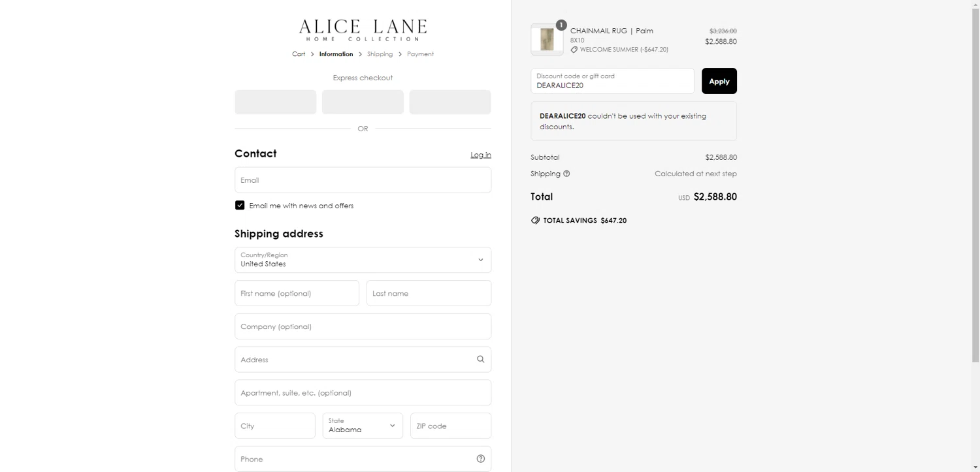The width and height of the screenshot is (980, 472).
Task: Click the tag icon next to TOTAL SAVINGS
Action: pos(535,221)
